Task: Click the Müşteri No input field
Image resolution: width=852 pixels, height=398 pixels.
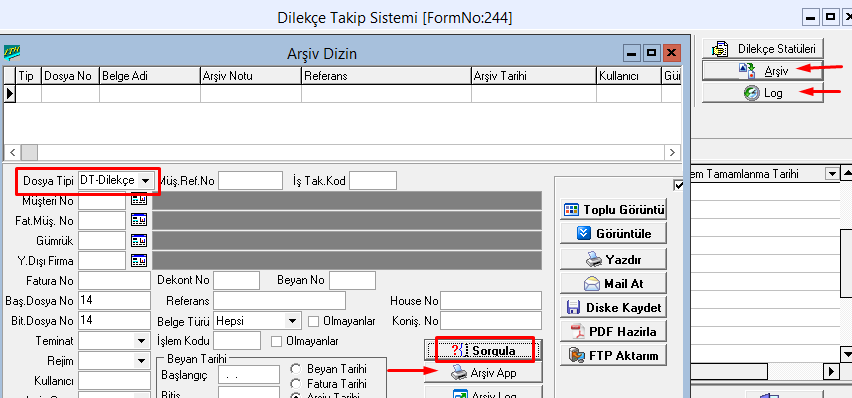Action: [x=102, y=200]
